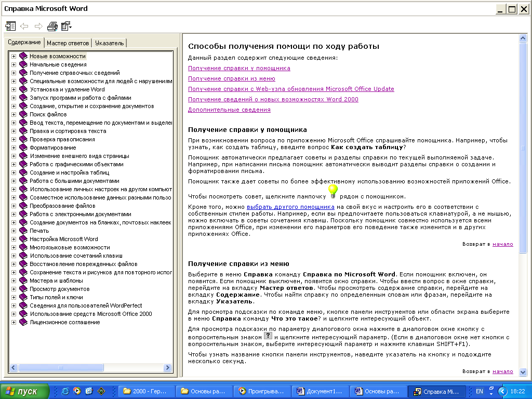
Task: Switch to Документ1 Word taskbar button
Action: (x=320, y=391)
